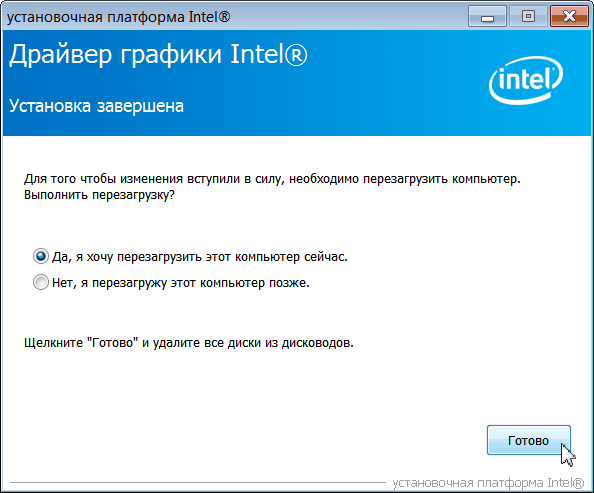Click the 'Драйвер графики Intel®' heading
The height and width of the screenshot is (493, 594).
[x=158, y=56]
